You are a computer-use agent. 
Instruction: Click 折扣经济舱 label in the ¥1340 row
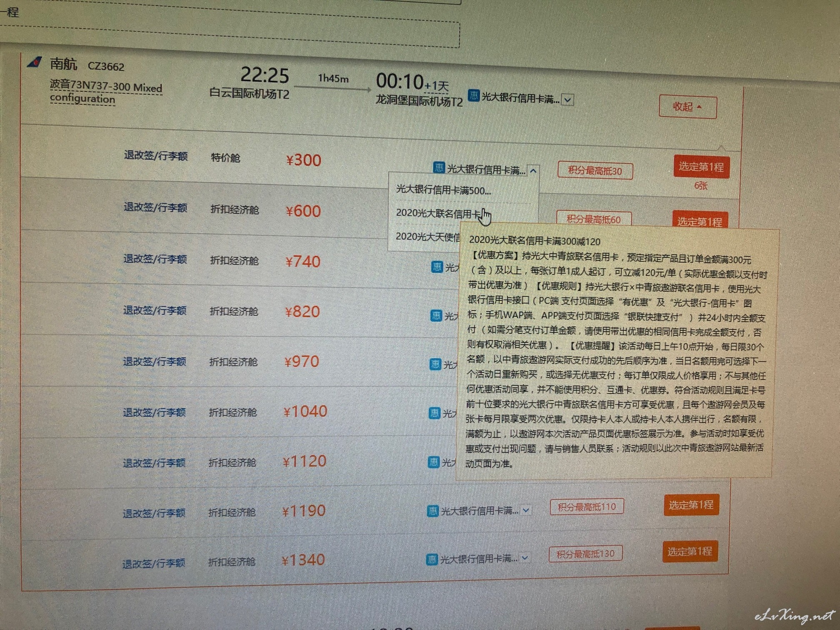pyautogui.click(x=231, y=562)
